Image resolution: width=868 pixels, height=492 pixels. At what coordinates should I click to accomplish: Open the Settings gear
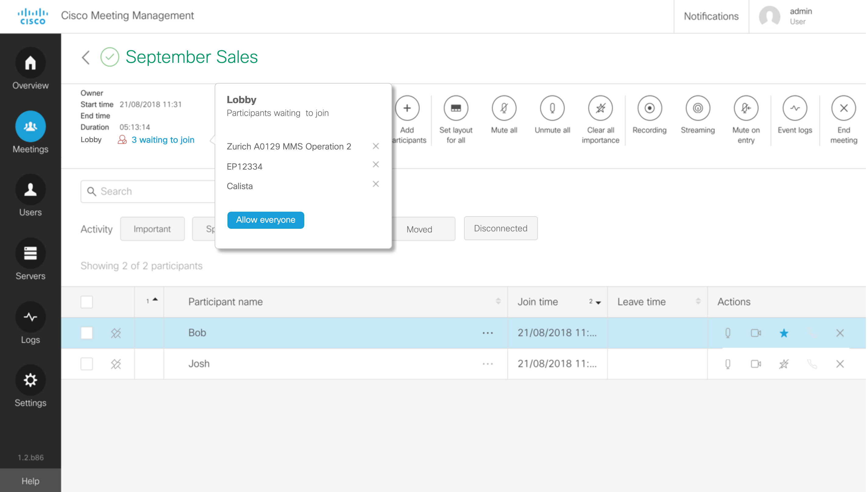[x=30, y=386]
